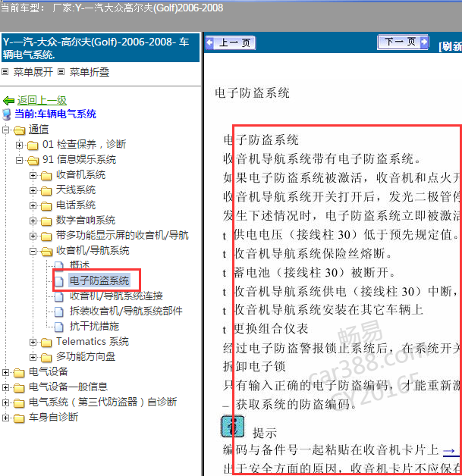Image resolution: width=462 pixels, height=476 pixels.
Task: Expand the 车身自诊断 node
Action: tap(5, 418)
